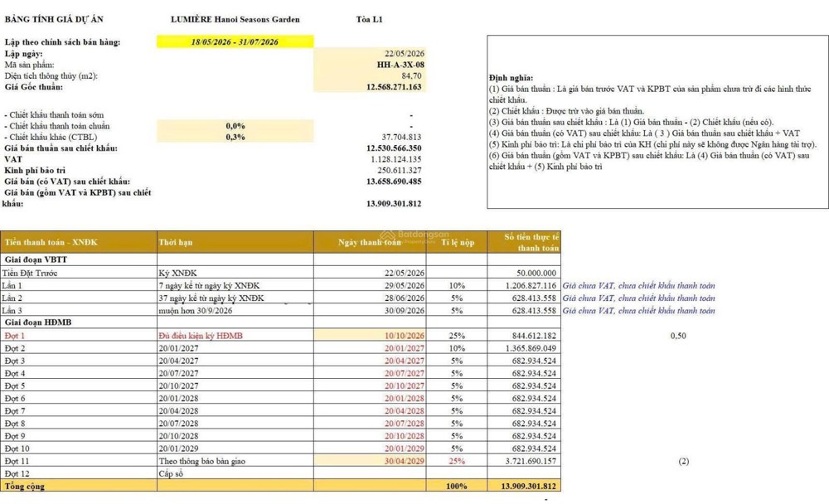Click the Ngày thanh toán column header
829x504 pixels.
point(370,242)
